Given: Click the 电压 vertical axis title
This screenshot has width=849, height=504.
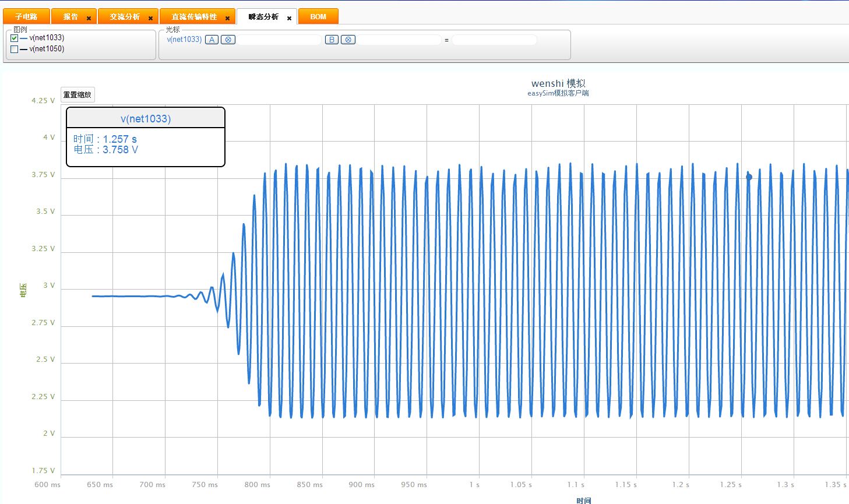Looking at the screenshot, I should (x=23, y=290).
